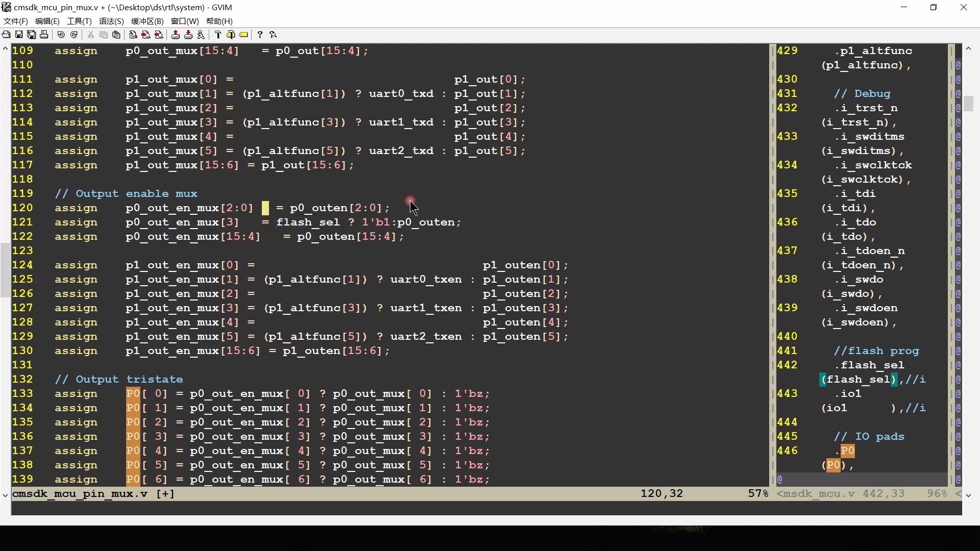
Task: Load a session with the red up-arrow icon
Action: click(x=176, y=35)
